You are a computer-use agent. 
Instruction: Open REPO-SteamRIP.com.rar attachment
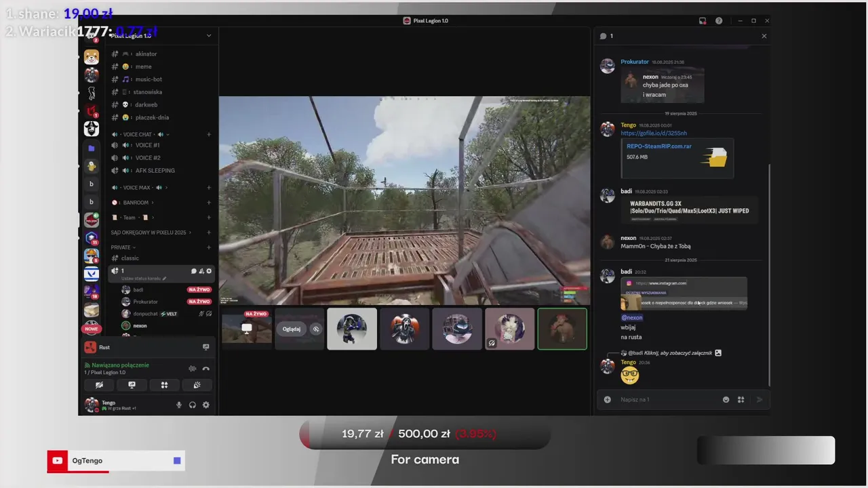pos(658,146)
